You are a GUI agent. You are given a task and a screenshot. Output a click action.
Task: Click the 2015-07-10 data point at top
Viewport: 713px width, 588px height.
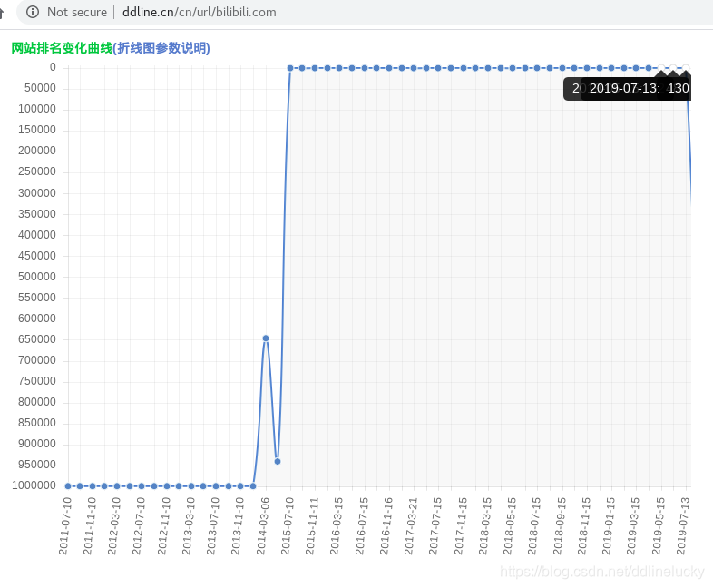pyautogui.click(x=290, y=68)
